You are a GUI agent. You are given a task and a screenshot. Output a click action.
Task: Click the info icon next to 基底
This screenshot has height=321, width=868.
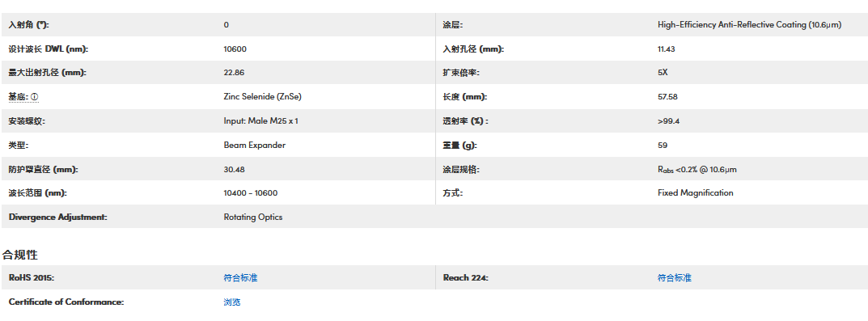click(x=34, y=97)
